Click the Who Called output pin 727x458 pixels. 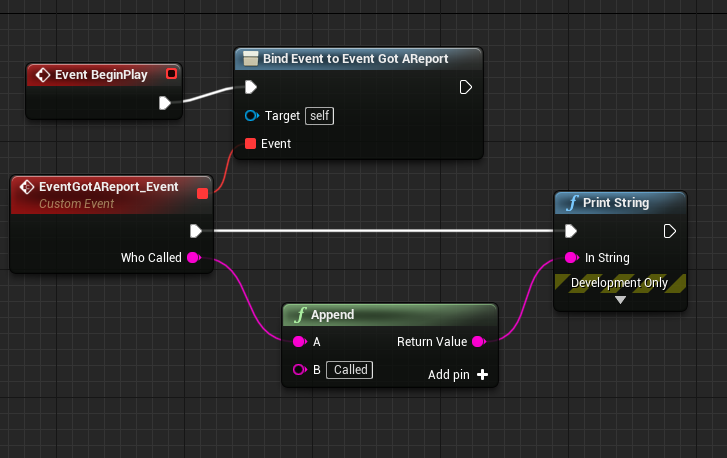click(x=193, y=258)
